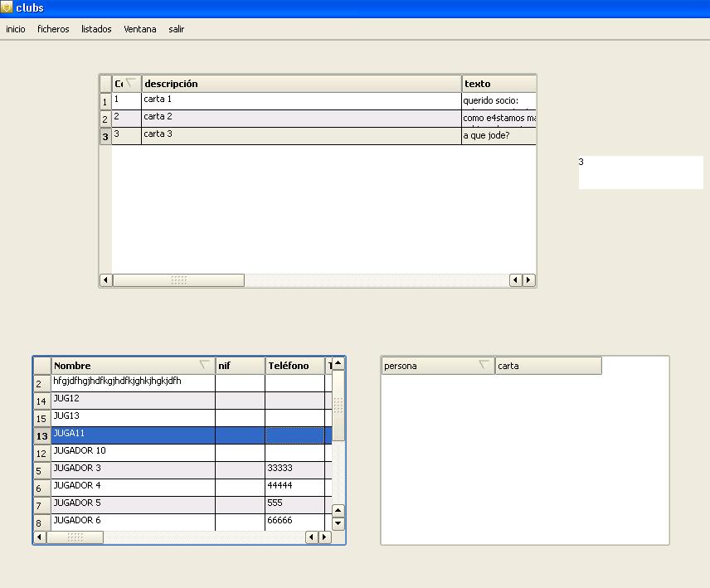Open the ficheros menu
Screen dimensions: 710x588
coord(53,29)
